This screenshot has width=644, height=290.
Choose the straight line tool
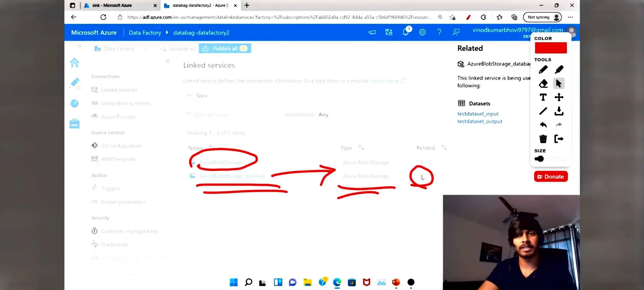[543, 111]
